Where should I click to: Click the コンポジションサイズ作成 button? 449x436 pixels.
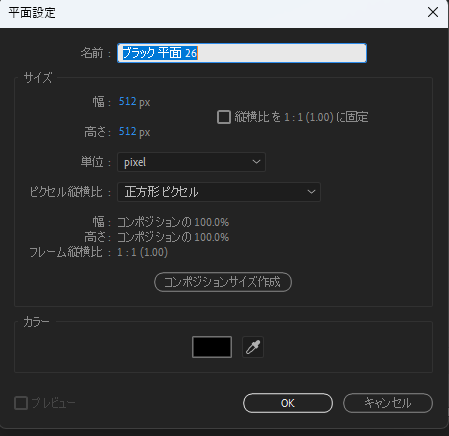[x=223, y=282]
